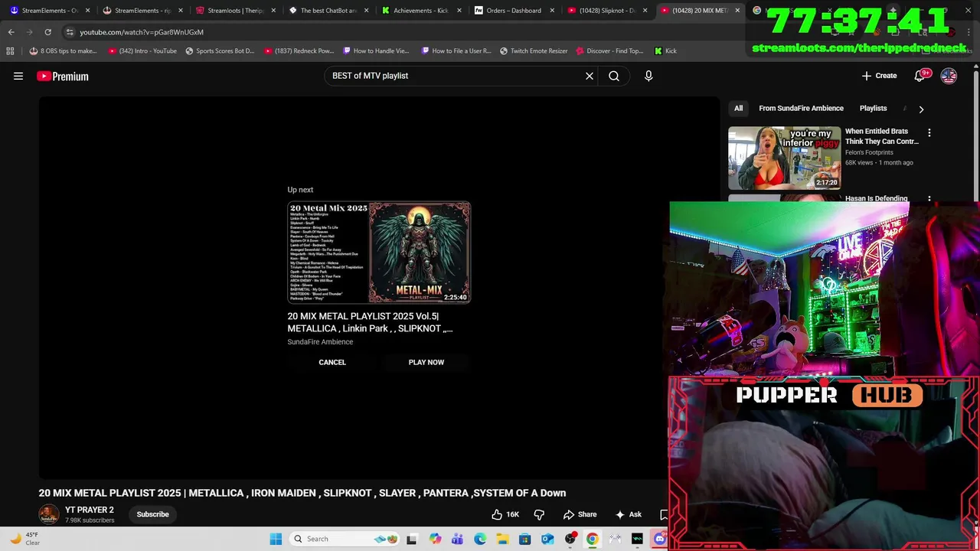
Task: Go to the YouTube Premium home logo
Action: point(63,76)
